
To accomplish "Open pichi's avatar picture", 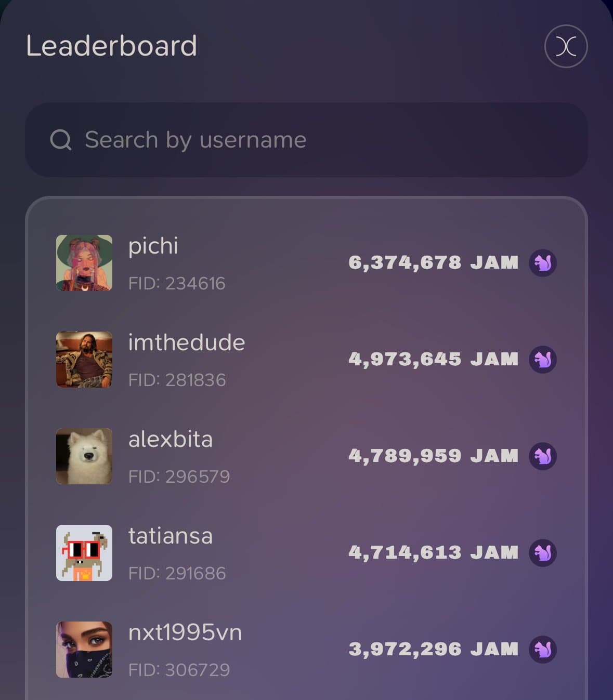I will (x=84, y=263).
